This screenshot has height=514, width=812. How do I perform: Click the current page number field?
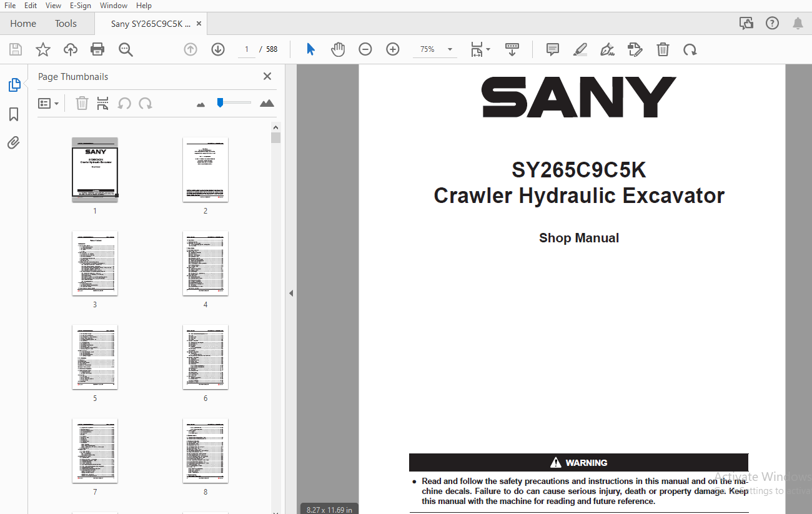pos(247,49)
